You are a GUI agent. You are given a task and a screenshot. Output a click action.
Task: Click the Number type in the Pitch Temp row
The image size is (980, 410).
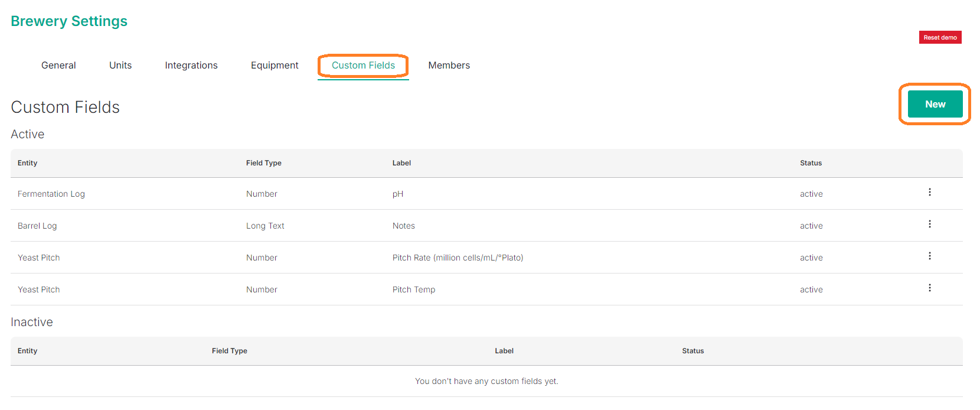[x=262, y=289]
